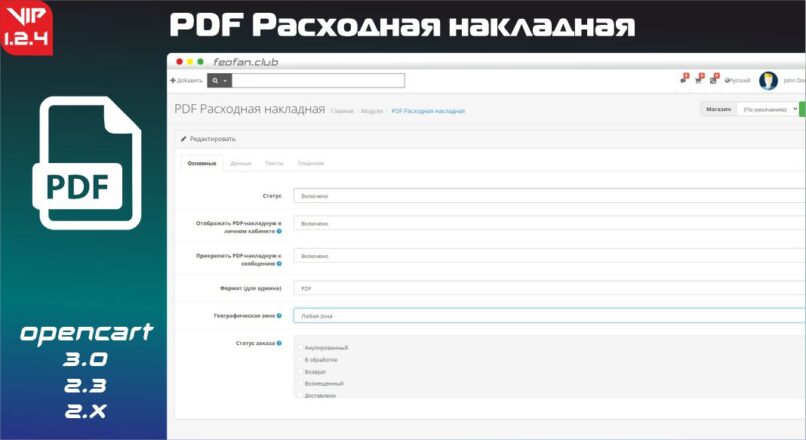Open the shopping cart notification icon
Viewport: 806px width, 440px height.
(x=699, y=79)
